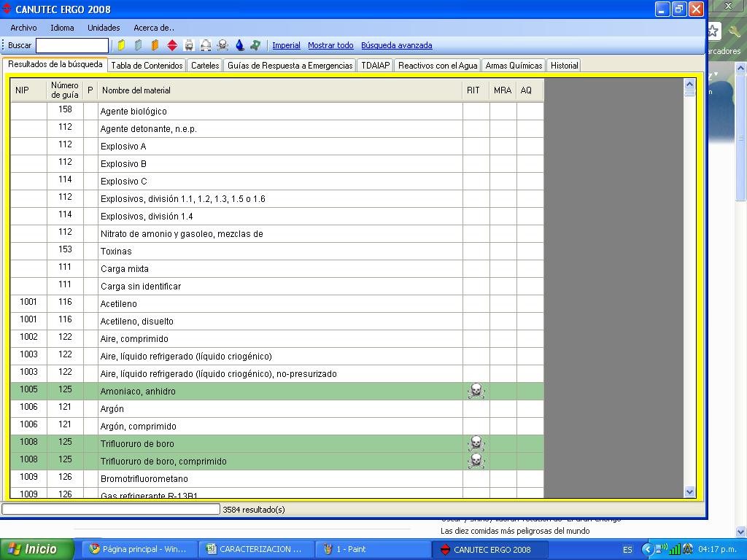The height and width of the screenshot is (560, 747).
Task: Switch to Armas Químicas tab
Action: point(514,65)
